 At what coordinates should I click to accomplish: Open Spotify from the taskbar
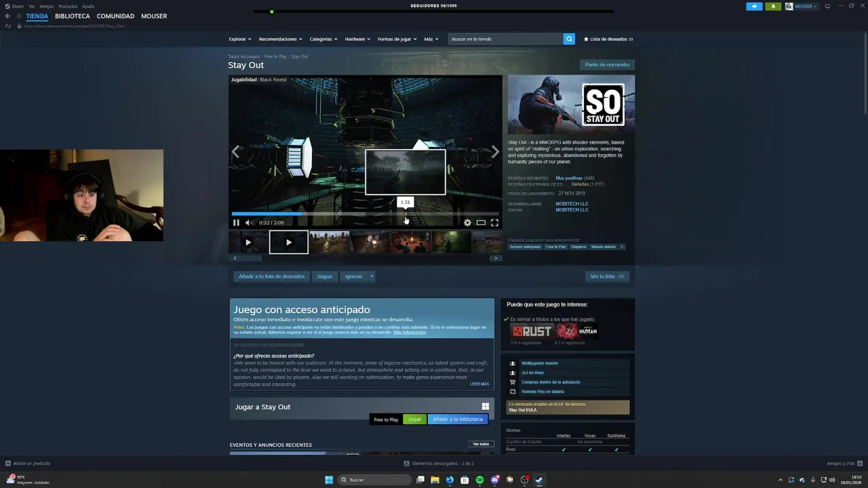tap(479, 480)
